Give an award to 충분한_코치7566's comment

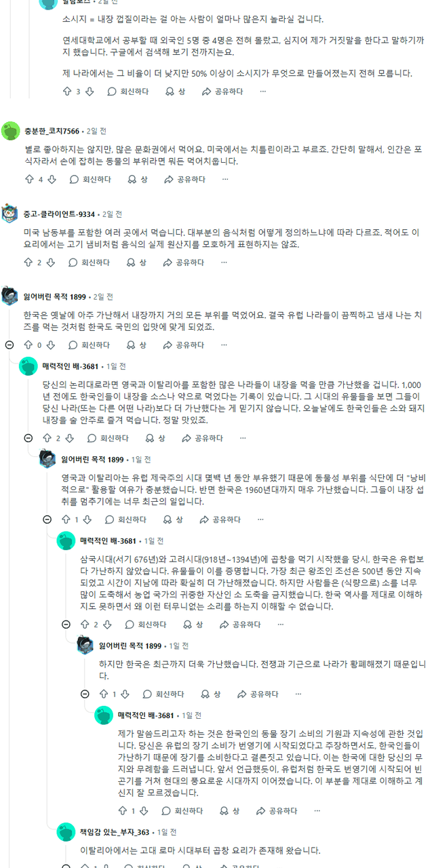tap(137, 180)
